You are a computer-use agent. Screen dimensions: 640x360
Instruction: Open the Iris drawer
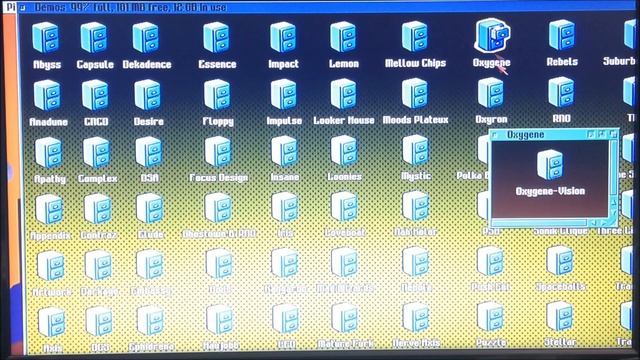[x=285, y=208]
